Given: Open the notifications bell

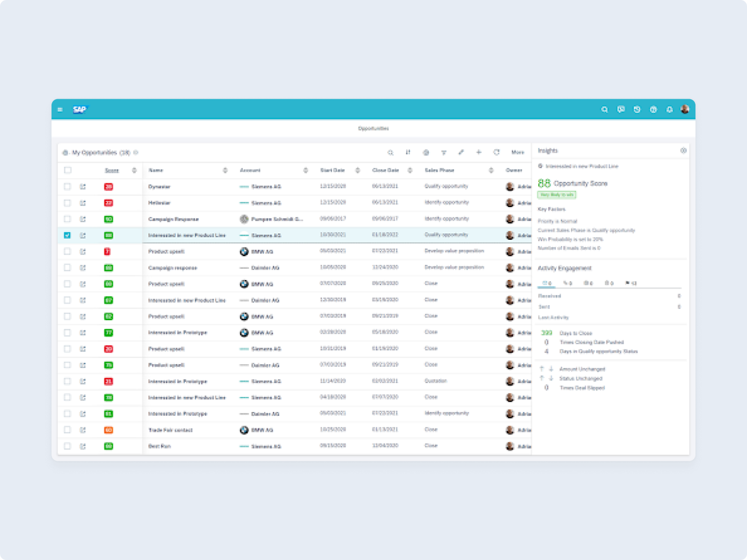Looking at the screenshot, I should [669, 109].
